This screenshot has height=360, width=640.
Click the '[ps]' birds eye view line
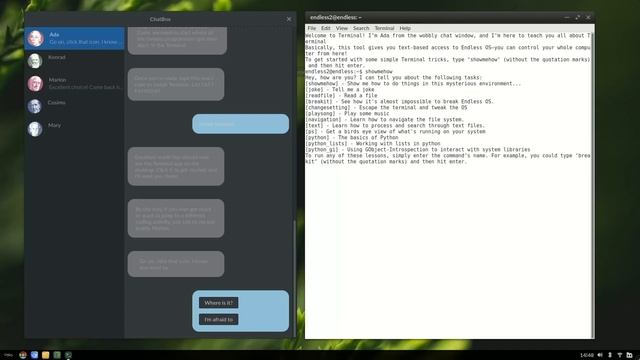point(396,131)
